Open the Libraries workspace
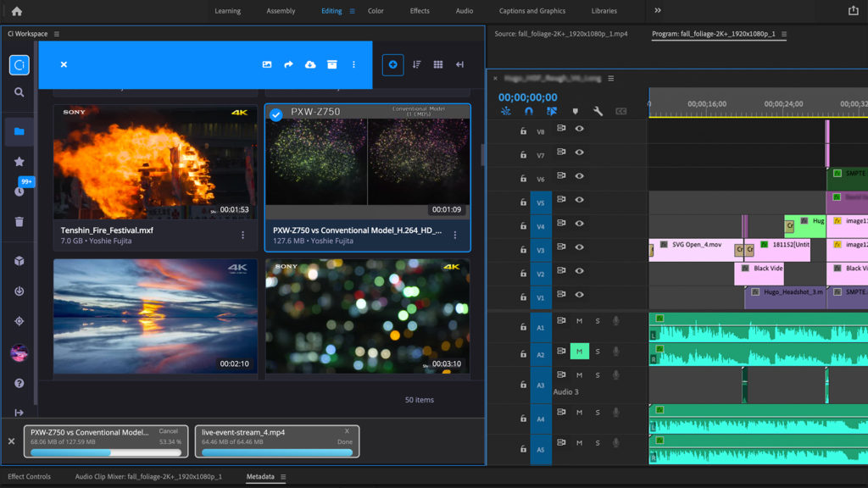 pyautogui.click(x=604, y=11)
